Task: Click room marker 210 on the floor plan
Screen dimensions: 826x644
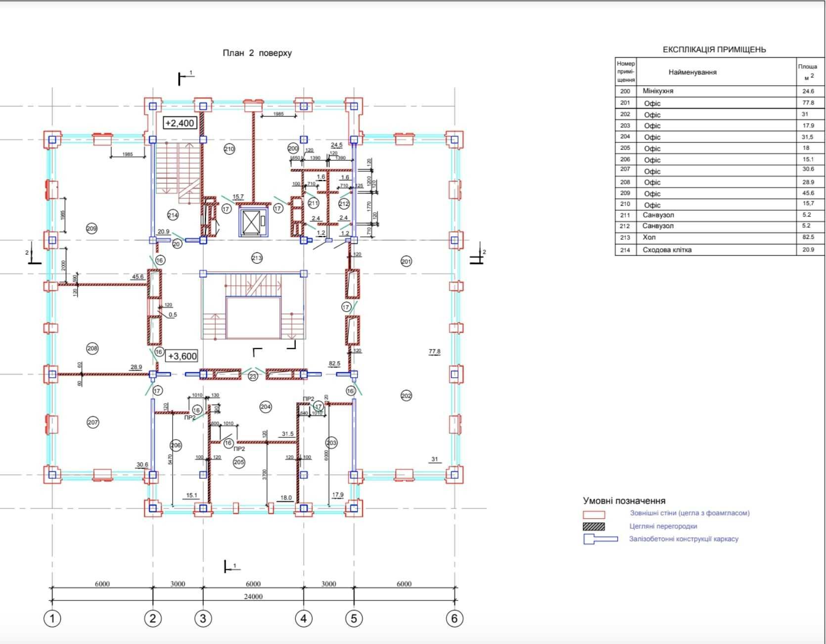Action: click(x=229, y=149)
